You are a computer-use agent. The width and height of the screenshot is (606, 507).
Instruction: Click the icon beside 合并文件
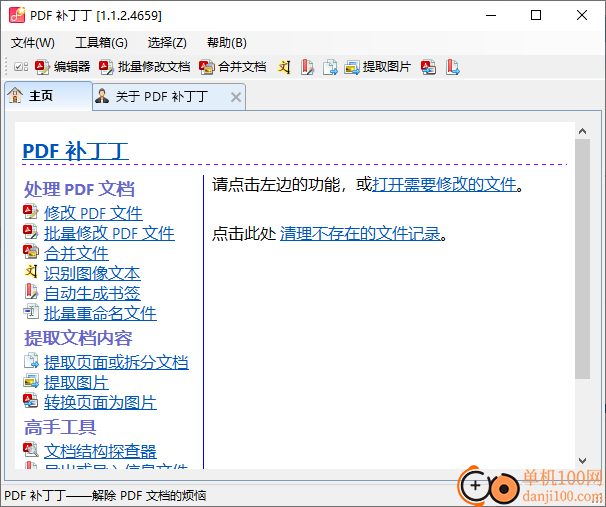(x=31, y=252)
